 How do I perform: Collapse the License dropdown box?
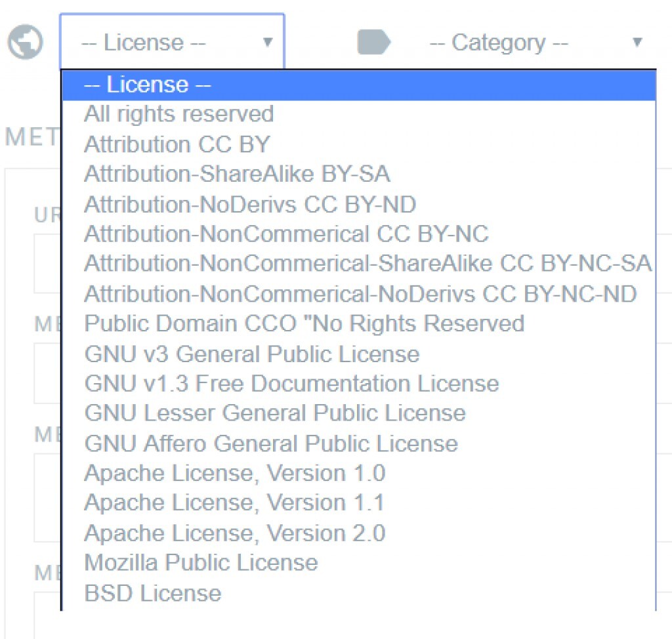pyautogui.click(x=172, y=43)
